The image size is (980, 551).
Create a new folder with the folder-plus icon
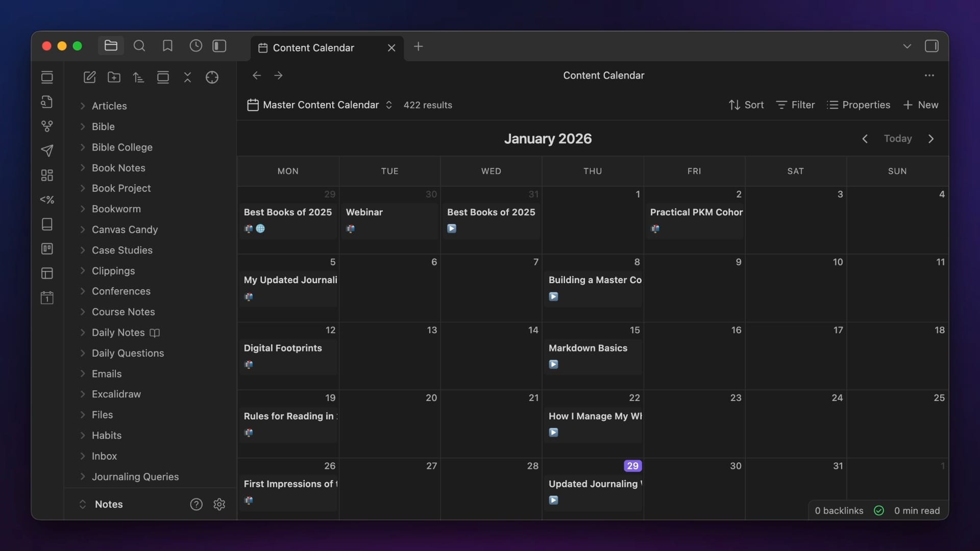(x=114, y=77)
